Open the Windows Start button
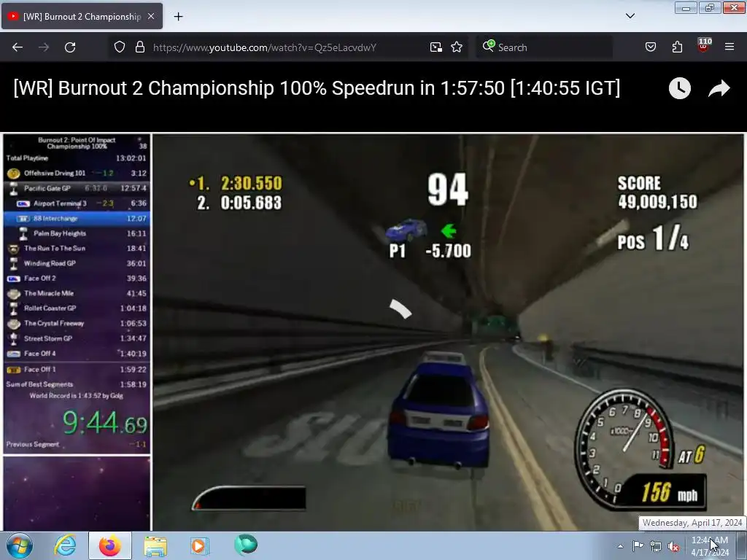 pyautogui.click(x=19, y=545)
